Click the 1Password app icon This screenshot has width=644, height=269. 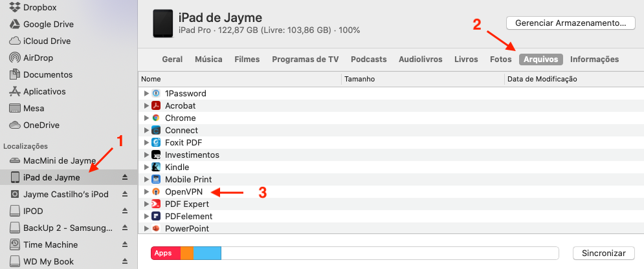click(156, 93)
